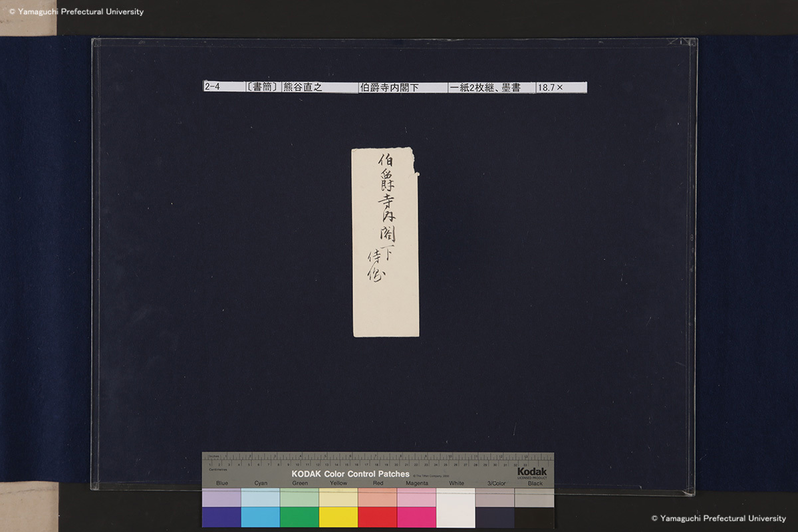Click the Kodak logo on the color card
The height and width of the screenshot is (532, 798).
click(x=532, y=471)
